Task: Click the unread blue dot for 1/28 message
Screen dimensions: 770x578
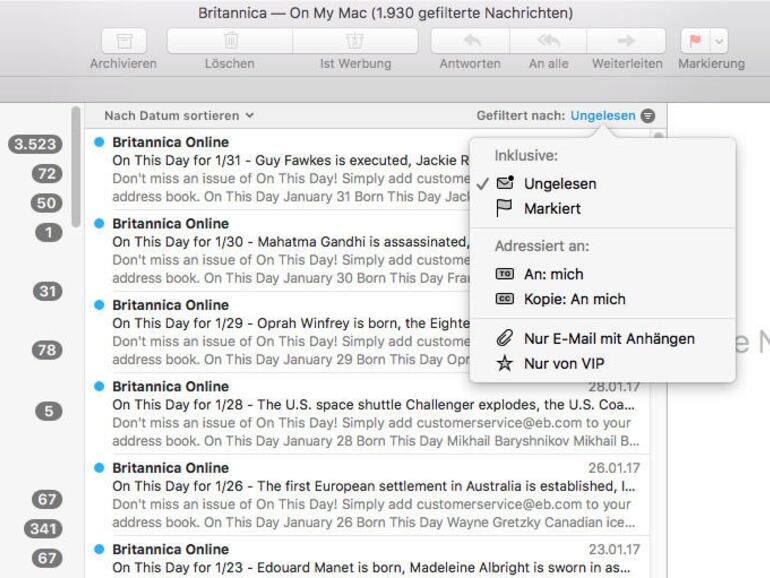Action: pos(99,386)
